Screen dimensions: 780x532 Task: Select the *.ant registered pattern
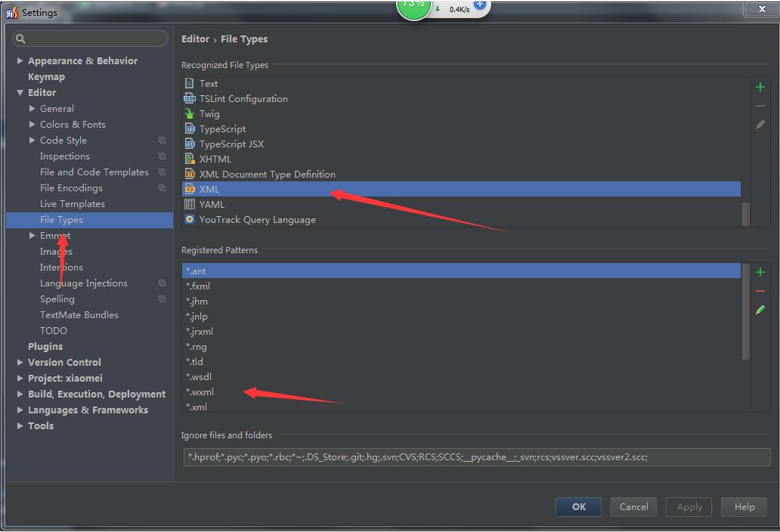point(461,271)
